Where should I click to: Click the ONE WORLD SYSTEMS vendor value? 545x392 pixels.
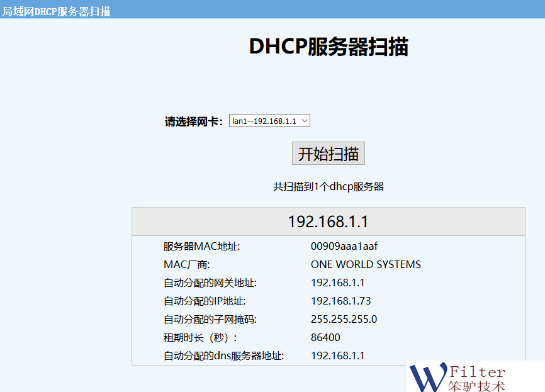point(366,264)
